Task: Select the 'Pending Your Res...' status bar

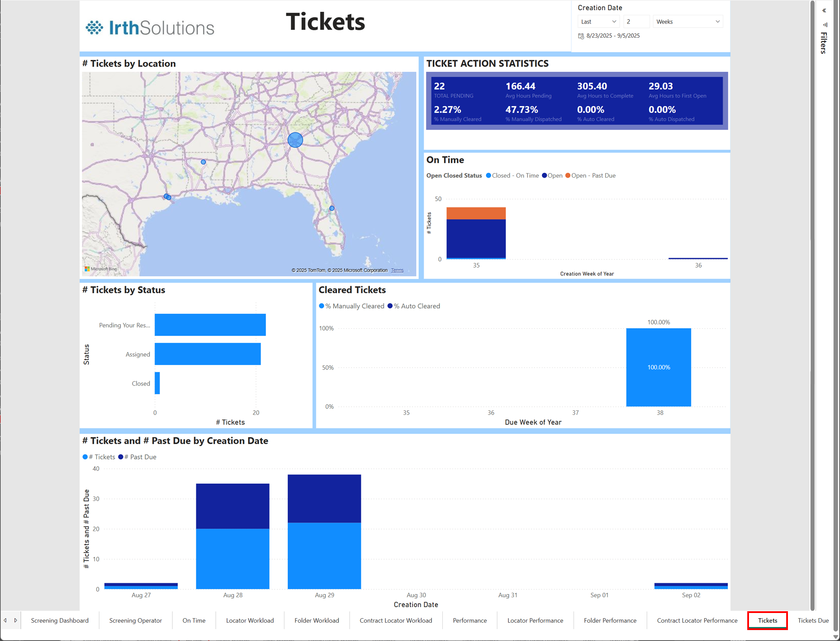Action: 210,325
